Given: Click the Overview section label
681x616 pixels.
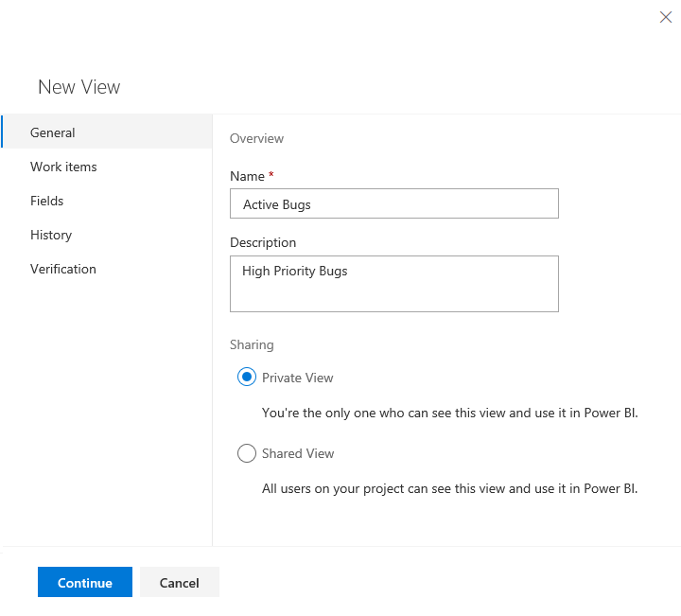Looking at the screenshot, I should (x=256, y=138).
